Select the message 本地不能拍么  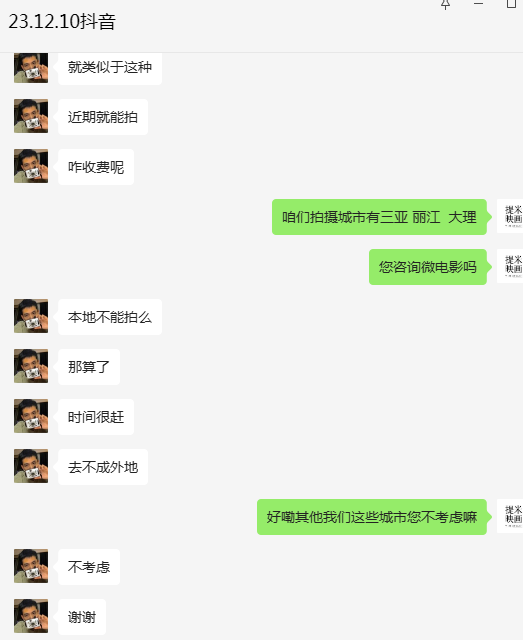coord(110,317)
